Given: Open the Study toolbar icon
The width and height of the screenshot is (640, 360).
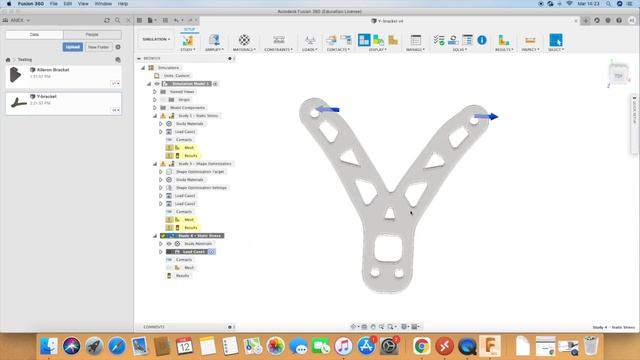Looking at the screenshot, I should tap(188, 40).
